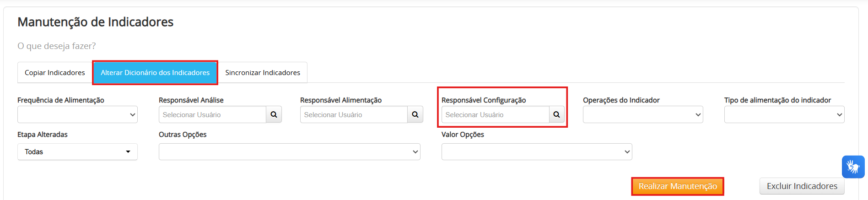Go to Sincronizar Indicadores tab
Viewport: 868px width, 200px height.
263,73
